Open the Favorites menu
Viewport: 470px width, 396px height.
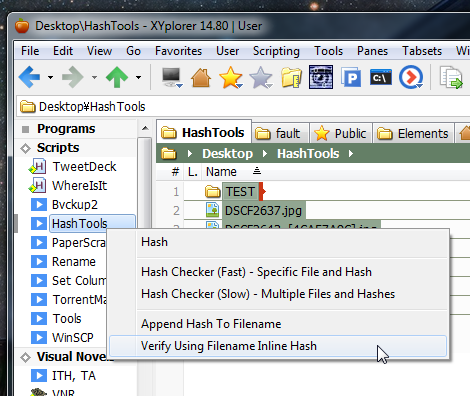pos(178,51)
